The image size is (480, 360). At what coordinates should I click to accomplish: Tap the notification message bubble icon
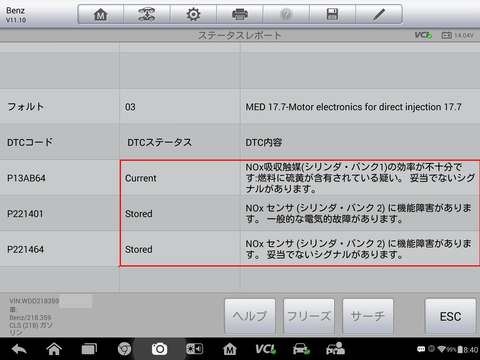click(x=421, y=349)
